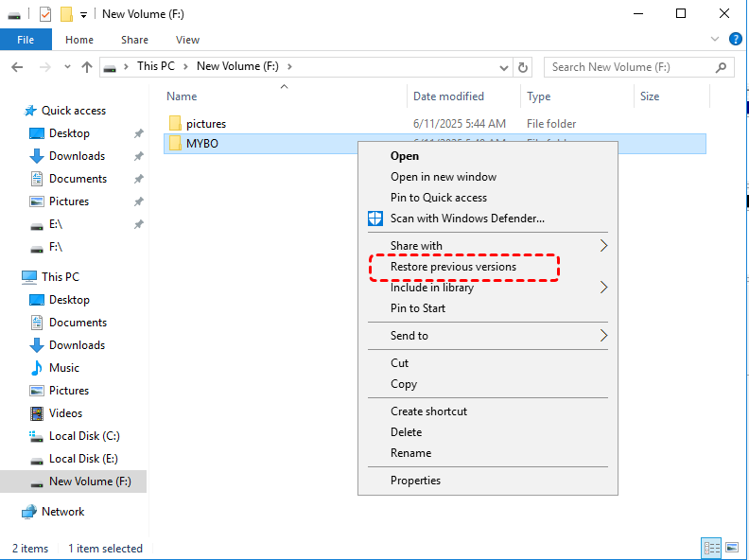
Task: Switch to details view layout icon
Action: point(711,548)
